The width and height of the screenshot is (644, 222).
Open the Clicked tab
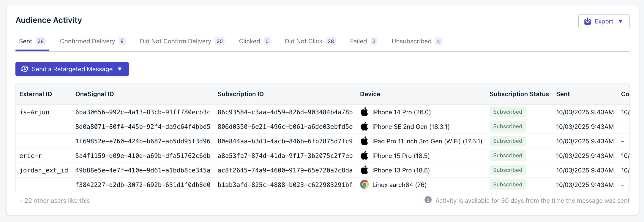(250, 41)
